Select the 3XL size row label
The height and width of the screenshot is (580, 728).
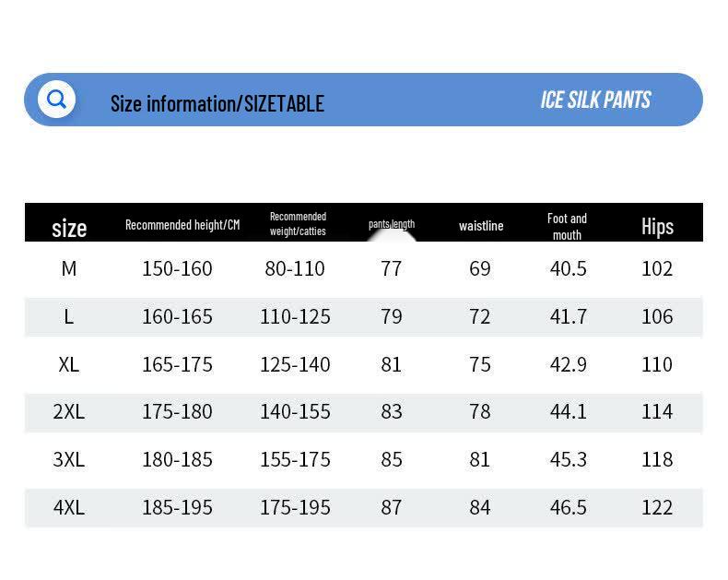coord(69,459)
